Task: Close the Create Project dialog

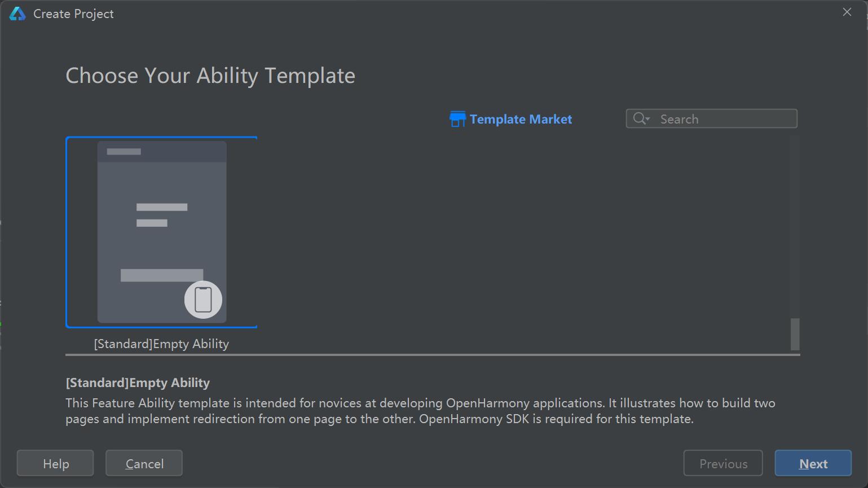Action: pyautogui.click(x=847, y=12)
